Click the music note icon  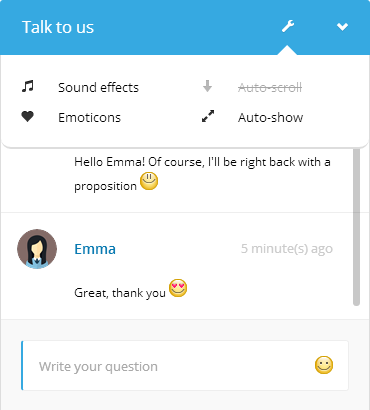28,86
